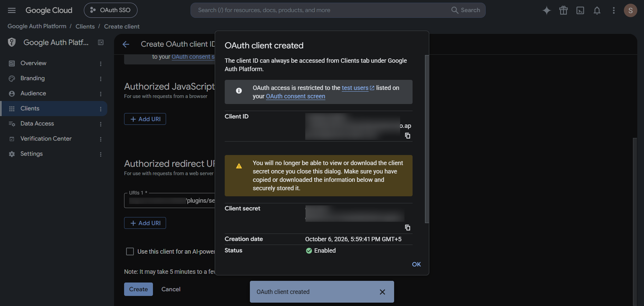Activate Cloud Shell terminal icon
644x306 pixels.
pos(580,10)
